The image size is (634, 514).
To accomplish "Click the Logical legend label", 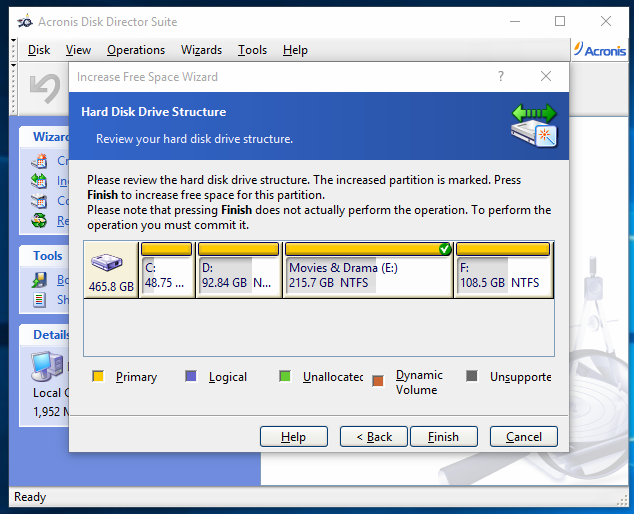I will [x=228, y=377].
